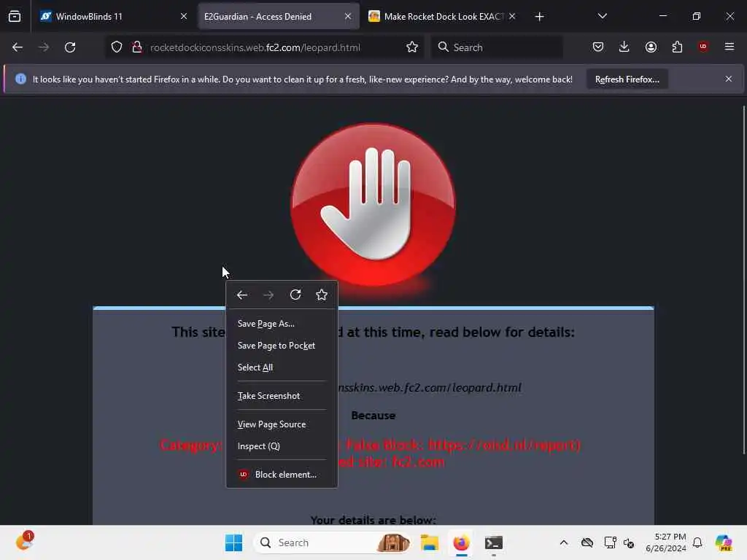Viewport: 747px width, 560px height.
Task: Open the tracking protection shield
Action: pos(117,47)
